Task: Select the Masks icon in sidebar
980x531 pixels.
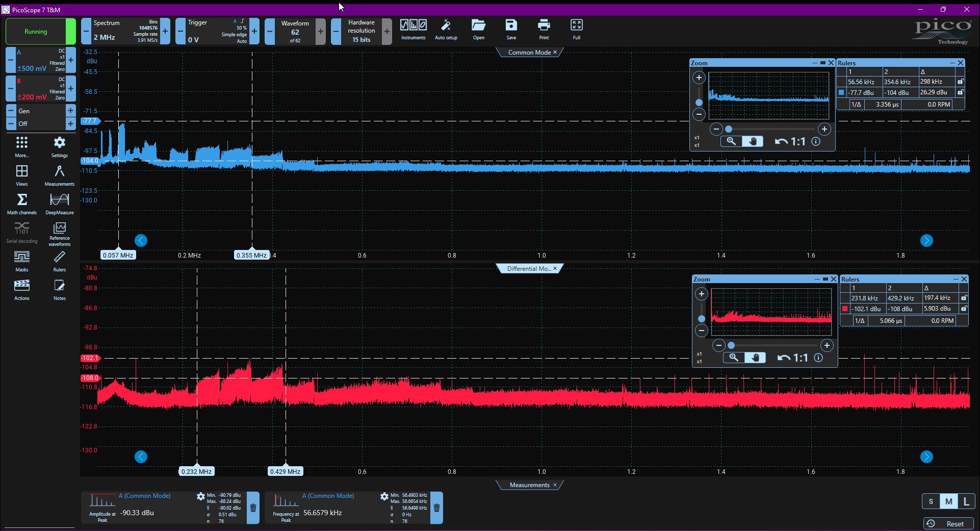Action: (22, 261)
